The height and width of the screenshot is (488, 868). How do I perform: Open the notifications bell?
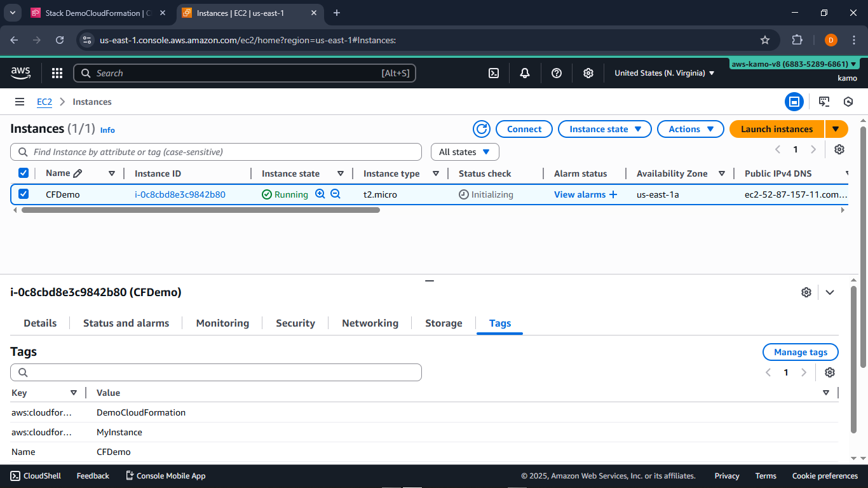click(525, 73)
